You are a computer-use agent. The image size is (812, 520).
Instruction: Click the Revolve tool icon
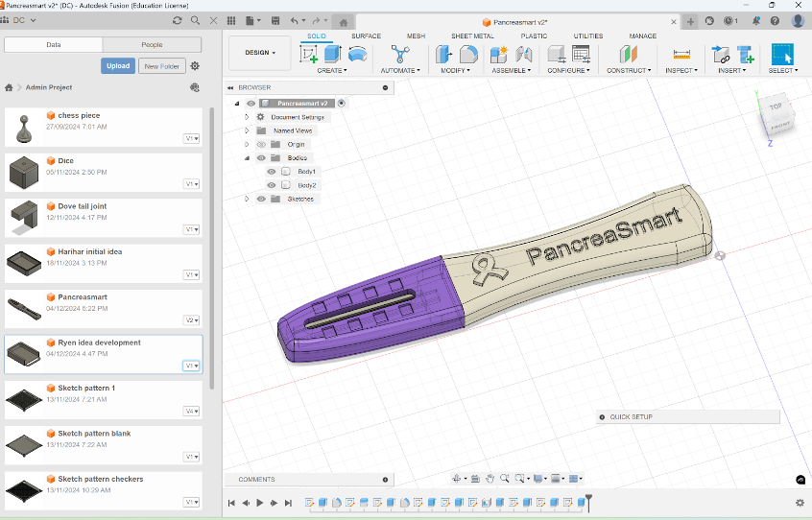(357, 55)
